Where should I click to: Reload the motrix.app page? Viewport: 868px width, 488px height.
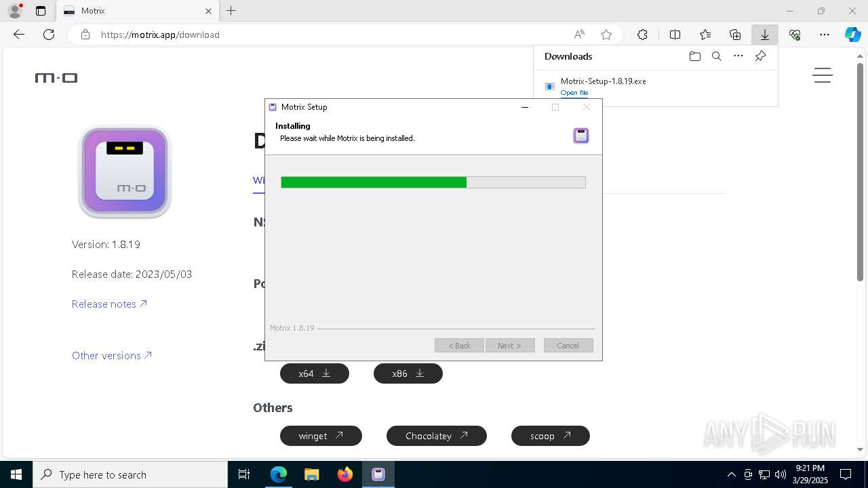(49, 35)
